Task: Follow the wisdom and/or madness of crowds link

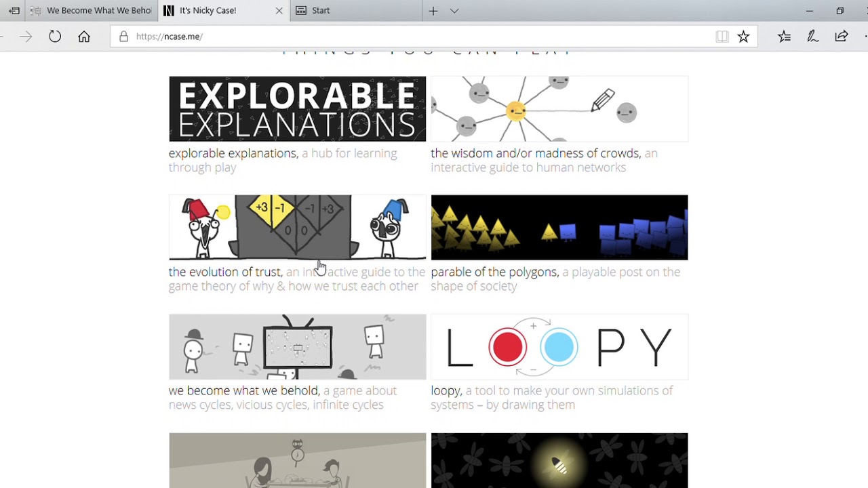Action: (536, 153)
